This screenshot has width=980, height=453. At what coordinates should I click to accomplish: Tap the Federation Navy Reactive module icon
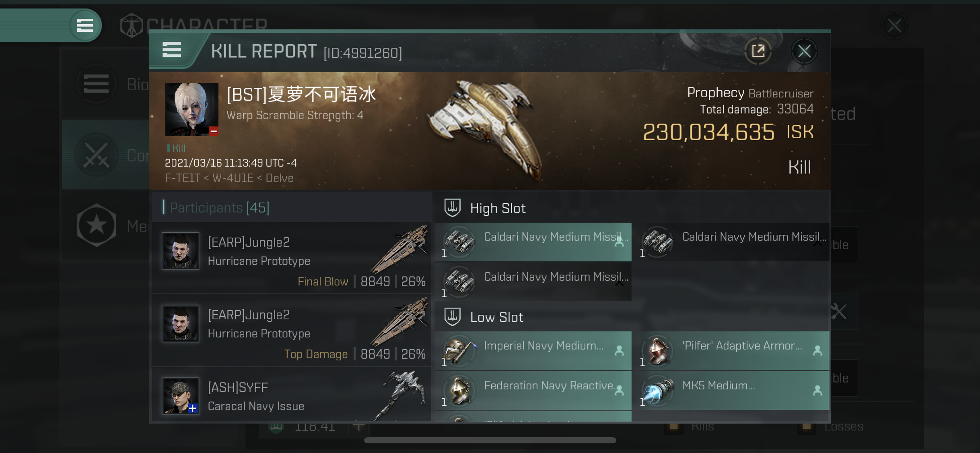(x=459, y=391)
